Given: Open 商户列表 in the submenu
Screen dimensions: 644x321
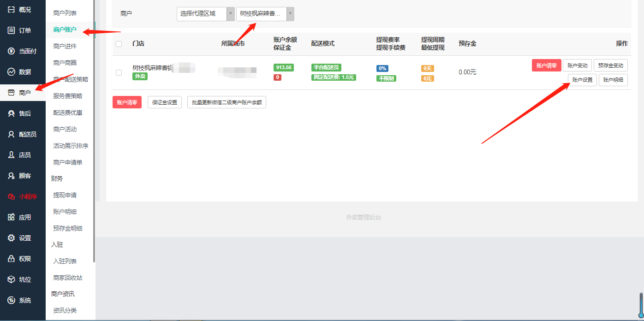Looking at the screenshot, I should 65,13.
